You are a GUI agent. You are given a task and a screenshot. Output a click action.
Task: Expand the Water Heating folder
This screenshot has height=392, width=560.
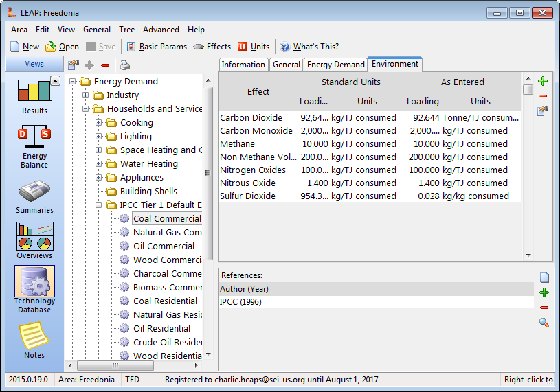coord(98,163)
